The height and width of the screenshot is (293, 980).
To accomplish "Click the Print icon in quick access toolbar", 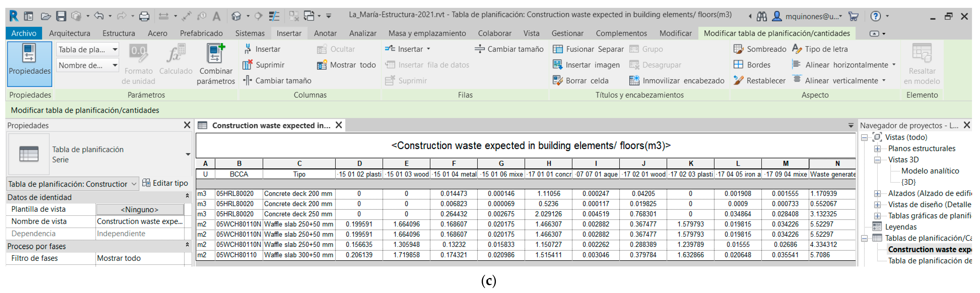I will click(x=144, y=16).
